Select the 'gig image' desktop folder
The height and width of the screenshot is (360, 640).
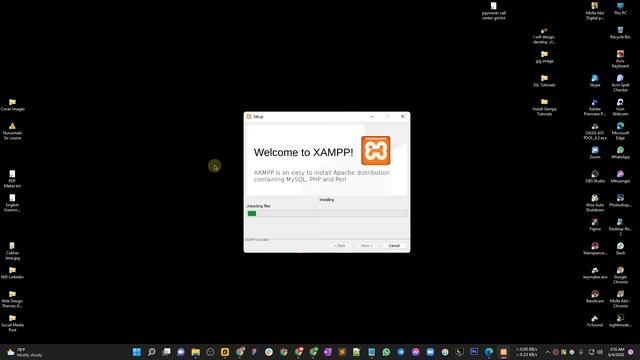544,57
